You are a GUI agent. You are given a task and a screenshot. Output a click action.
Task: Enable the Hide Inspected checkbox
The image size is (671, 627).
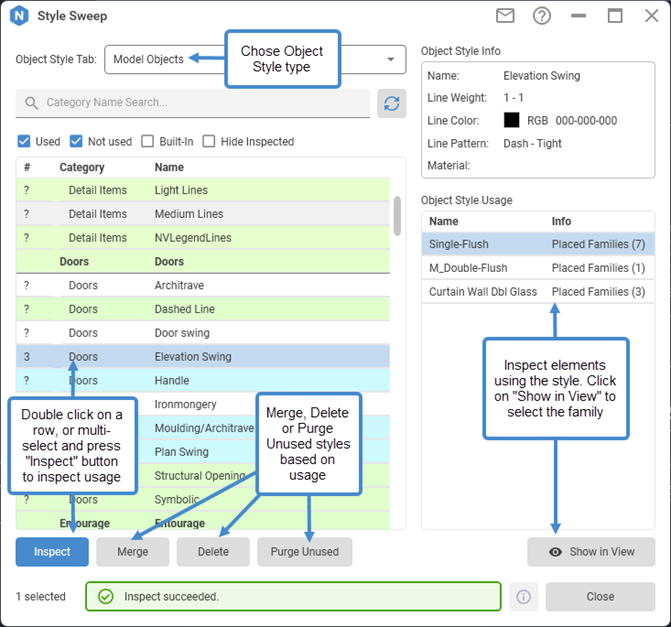click(x=209, y=141)
